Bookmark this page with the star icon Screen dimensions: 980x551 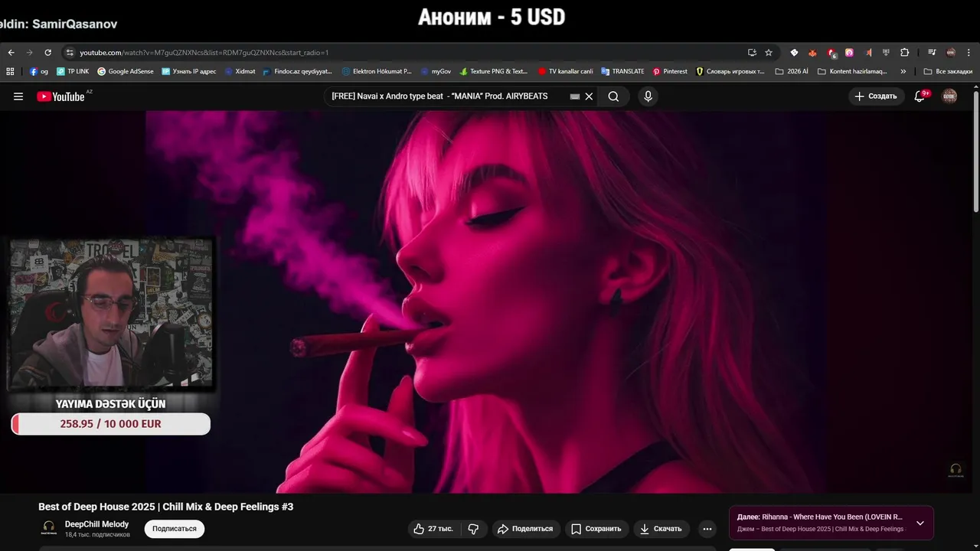(769, 53)
